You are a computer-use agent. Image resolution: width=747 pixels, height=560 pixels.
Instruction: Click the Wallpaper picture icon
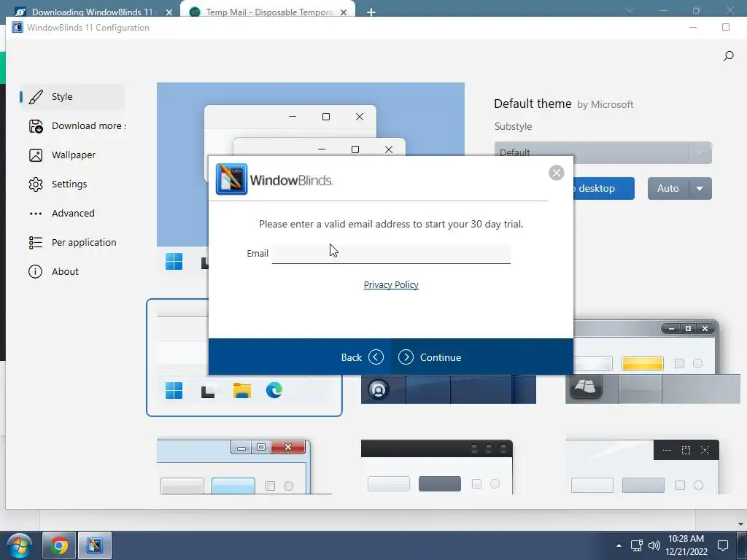point(36,155)
